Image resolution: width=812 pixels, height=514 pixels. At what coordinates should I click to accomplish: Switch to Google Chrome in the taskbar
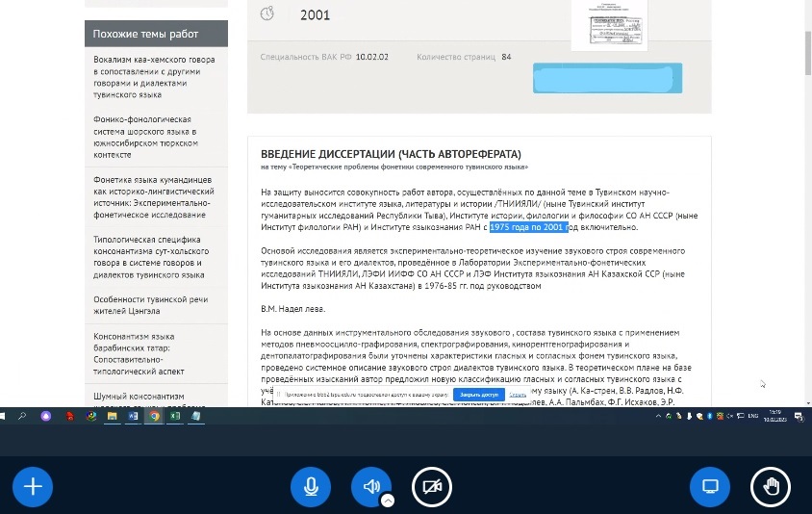click(154, 416)
